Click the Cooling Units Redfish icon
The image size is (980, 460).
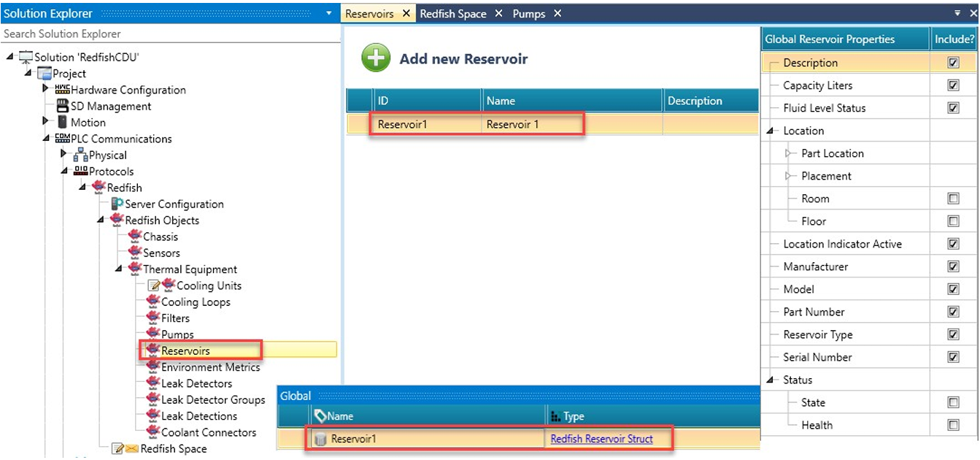[x=169, y=285]
